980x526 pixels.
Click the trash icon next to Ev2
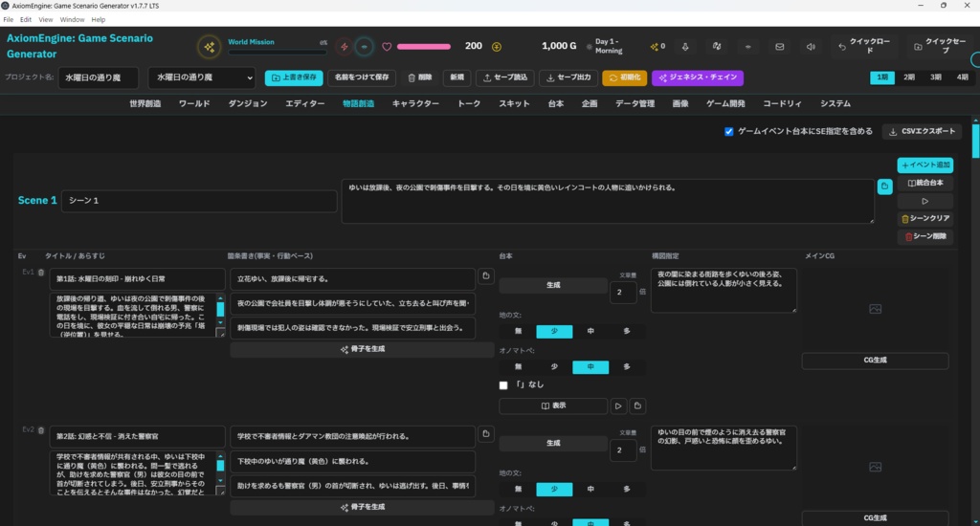coord(41,430)
